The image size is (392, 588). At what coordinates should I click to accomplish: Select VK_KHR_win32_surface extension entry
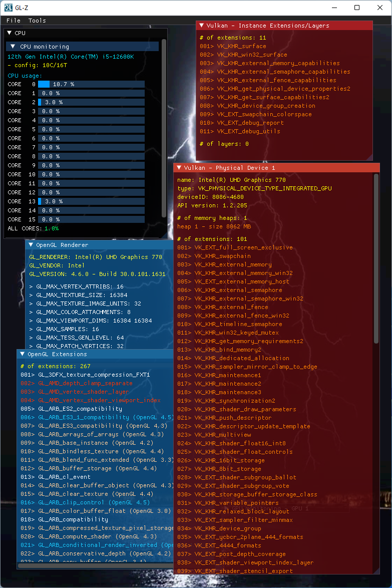[x=243, y=55]
